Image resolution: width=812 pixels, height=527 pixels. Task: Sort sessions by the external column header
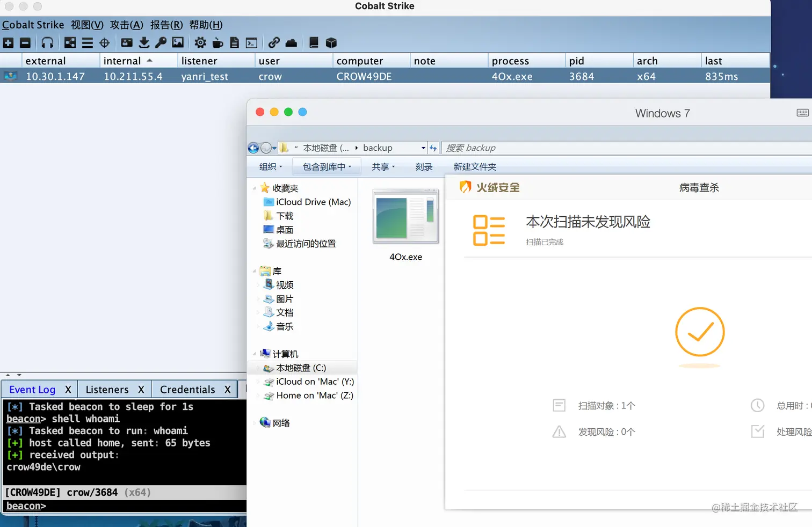pyautogui.click(x=61, y=61)
